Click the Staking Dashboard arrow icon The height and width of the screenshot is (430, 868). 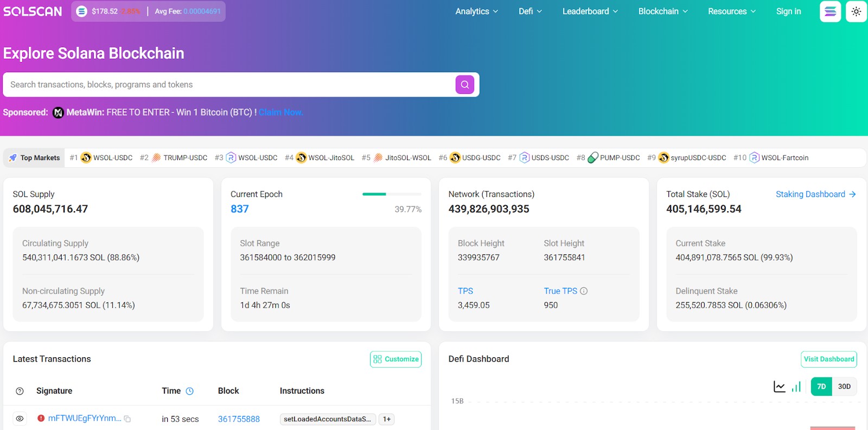(x=852, y=194)
